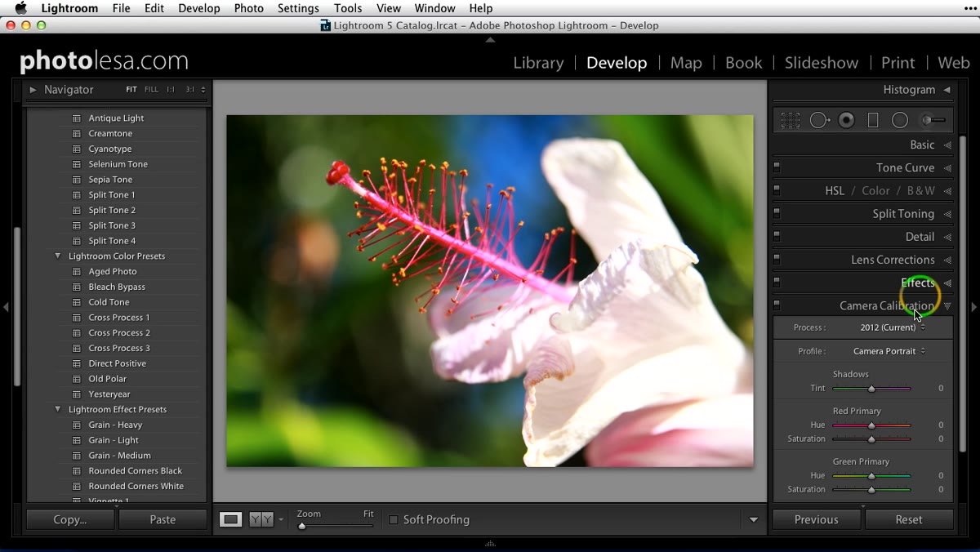
Task: Toggle the Tone Curve panel switch
Action: click(777, 167)
